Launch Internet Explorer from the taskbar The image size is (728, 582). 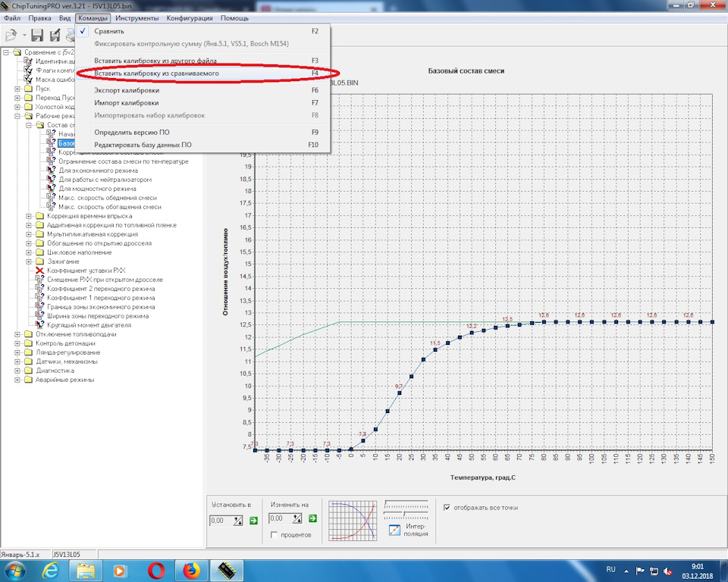tap(50, 571)
